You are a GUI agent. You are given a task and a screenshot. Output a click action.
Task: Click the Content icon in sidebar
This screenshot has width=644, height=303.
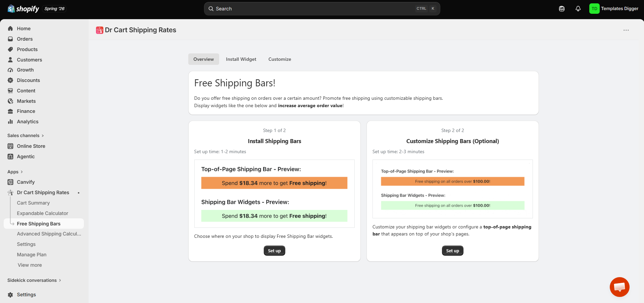[10, 91]
